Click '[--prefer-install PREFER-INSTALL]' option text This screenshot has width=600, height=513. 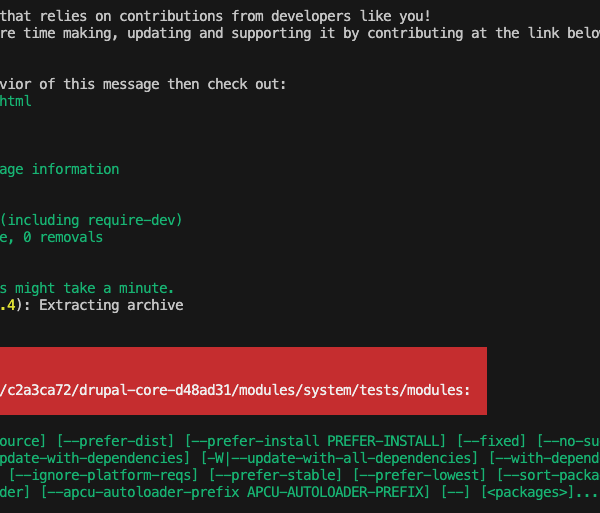click(316, 441)
